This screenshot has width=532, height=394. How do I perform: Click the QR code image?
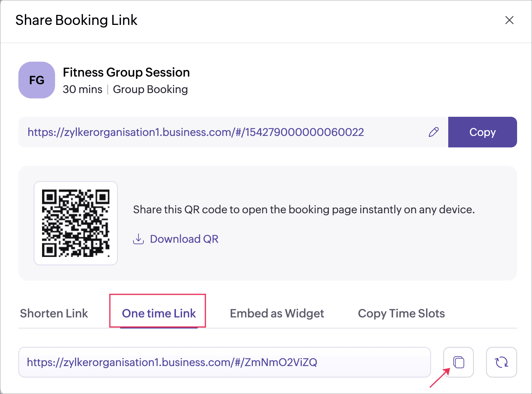76,223
